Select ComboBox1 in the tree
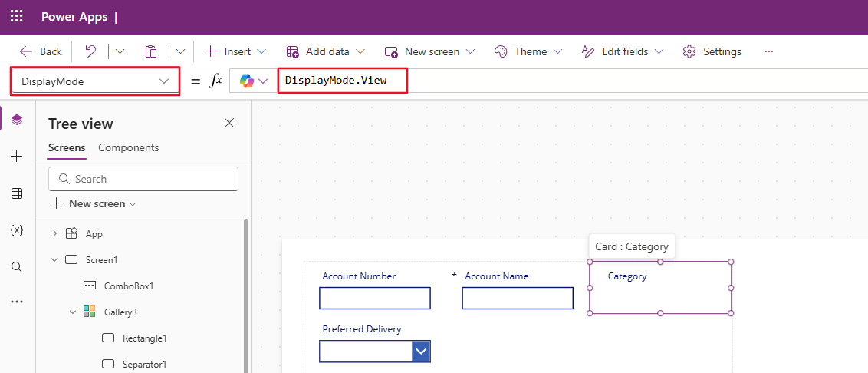868x373 pixels. pyautogui.click(x=128, y=286)
